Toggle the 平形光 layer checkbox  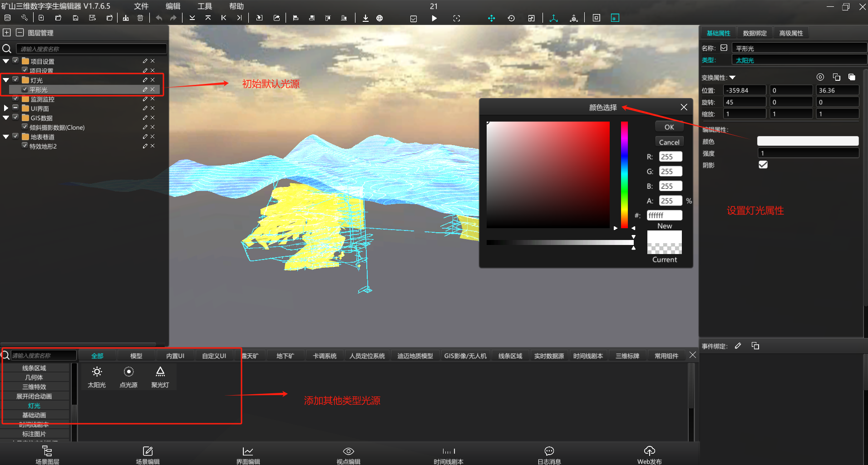point(25,89)
